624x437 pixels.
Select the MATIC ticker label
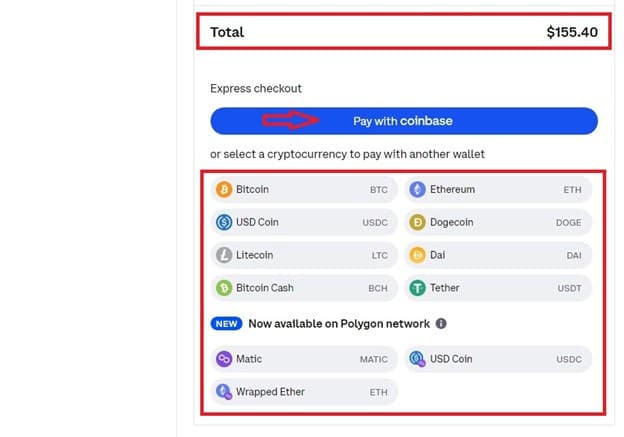(x=374, y=359)
